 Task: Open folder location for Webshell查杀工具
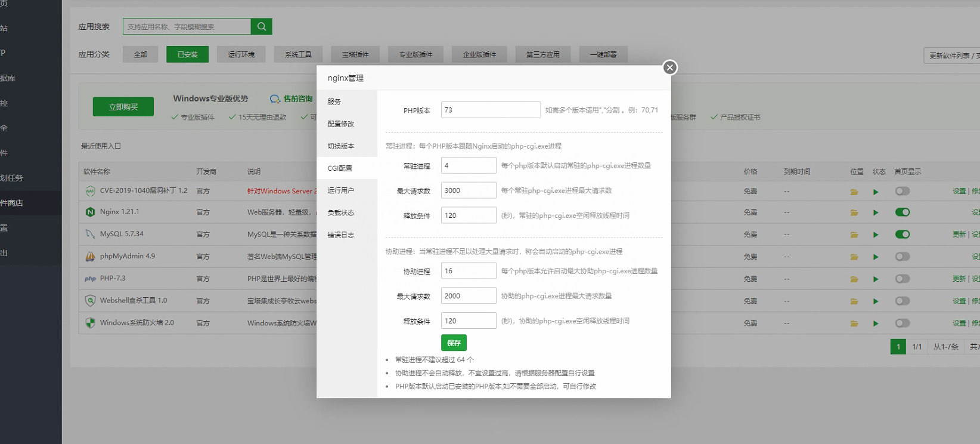[854, 301]
